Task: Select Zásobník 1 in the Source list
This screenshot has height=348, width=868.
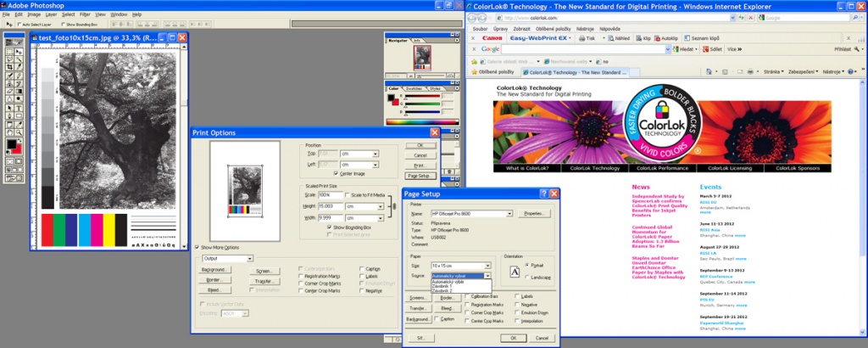Action: click(x=462, y=286)
